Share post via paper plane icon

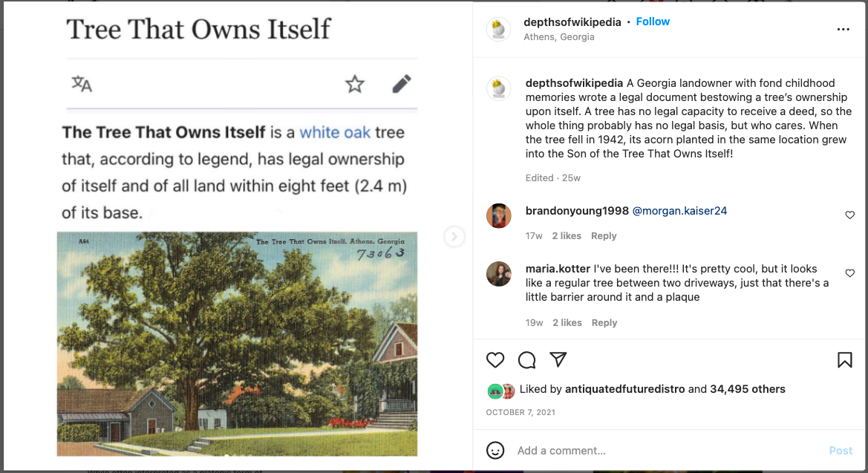[558, 359]
